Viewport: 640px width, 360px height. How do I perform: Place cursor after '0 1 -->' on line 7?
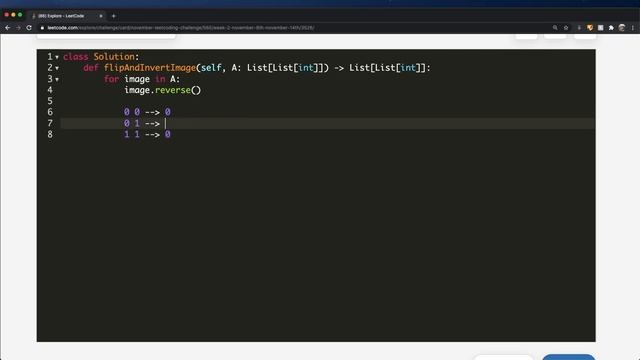(x=165, y=123)
